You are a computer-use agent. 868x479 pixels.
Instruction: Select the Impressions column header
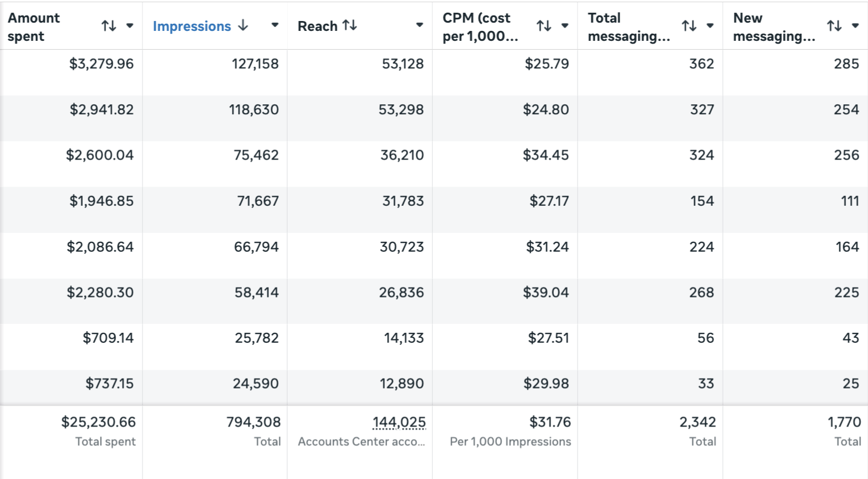pyautogui.click(x=192, y=26)
